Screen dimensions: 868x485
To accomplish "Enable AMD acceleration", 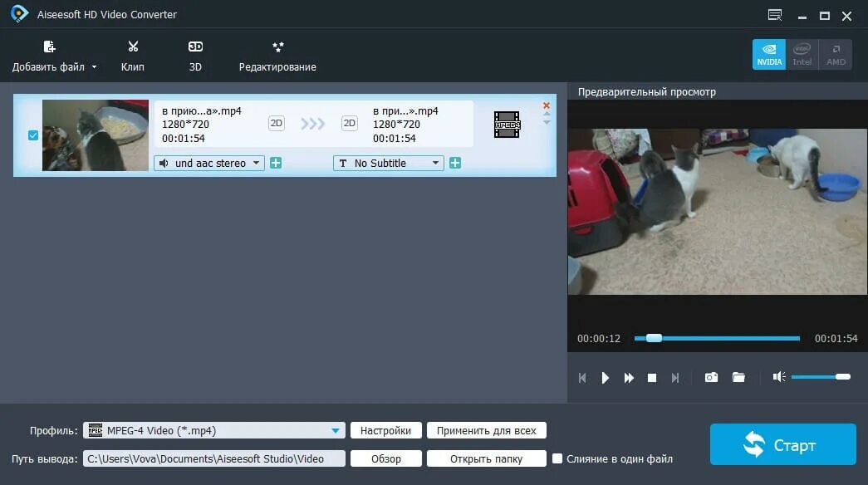I will 836,54.
